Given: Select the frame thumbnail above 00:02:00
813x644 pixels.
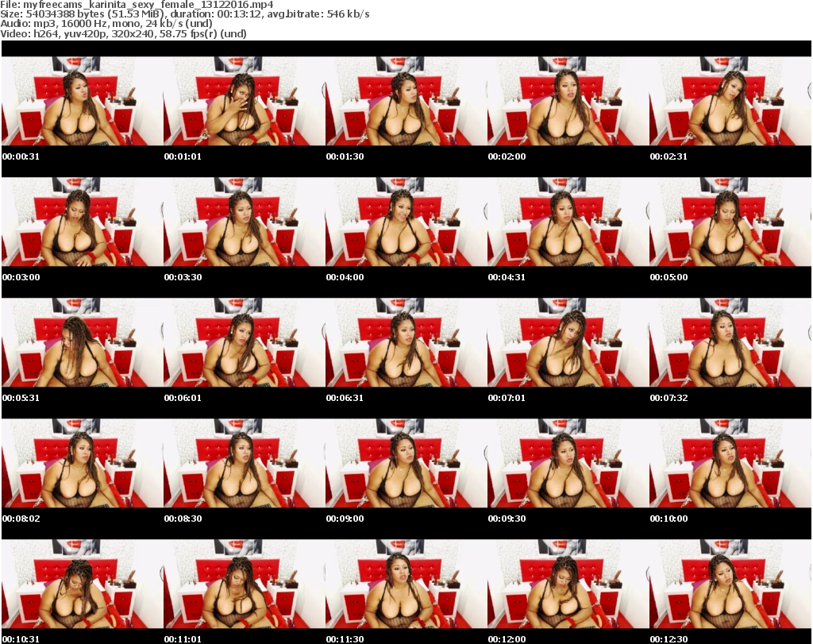Looking at the screenshot, I should tap(568, 101).
